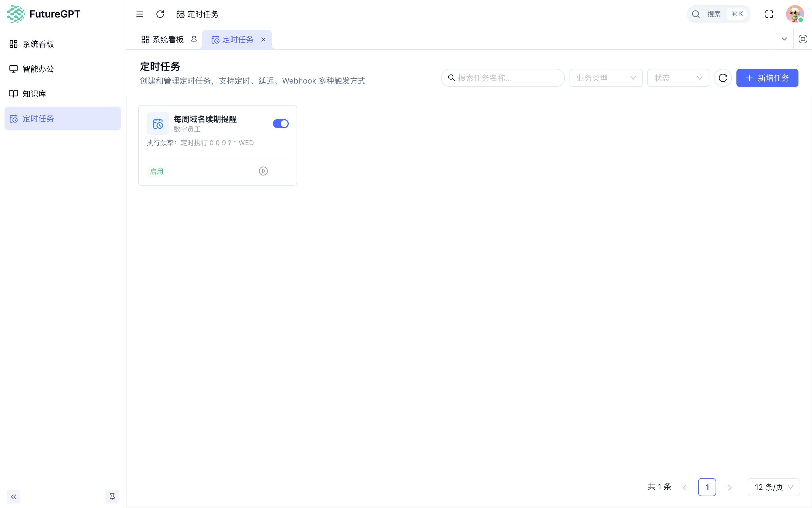The image size is (812, 508).
Task: Open the 业务类型 dropdown
Action: point(606,78)
